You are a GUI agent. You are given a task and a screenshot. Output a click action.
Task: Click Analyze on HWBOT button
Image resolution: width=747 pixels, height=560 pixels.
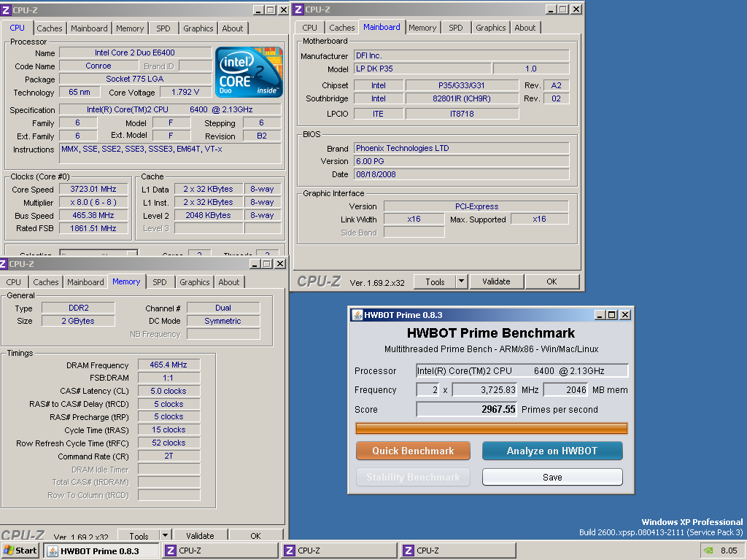(x=552, y=451)
